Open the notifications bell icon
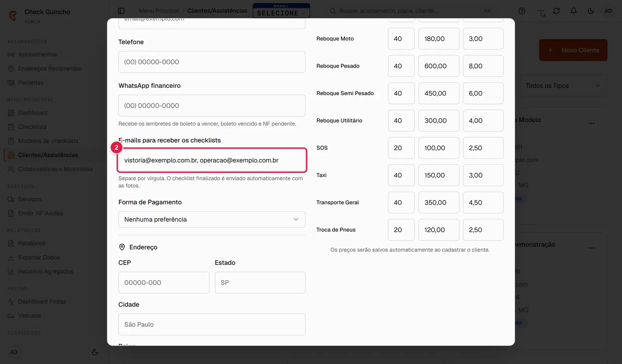 [573, 11]
